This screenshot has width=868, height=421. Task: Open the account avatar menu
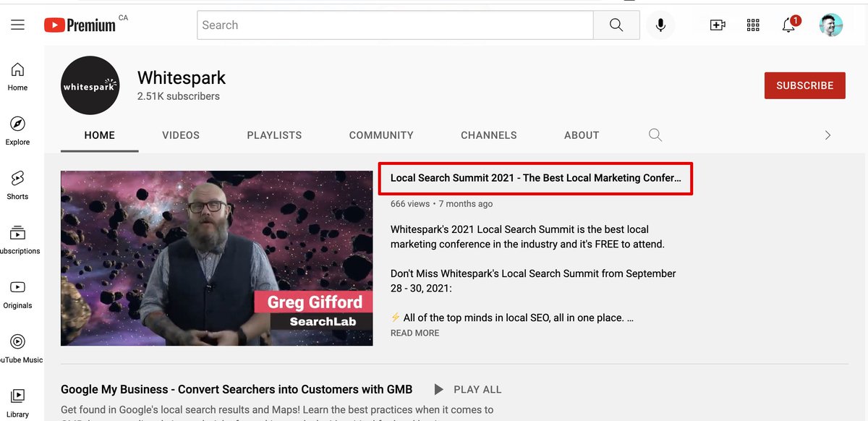[831, 25]
